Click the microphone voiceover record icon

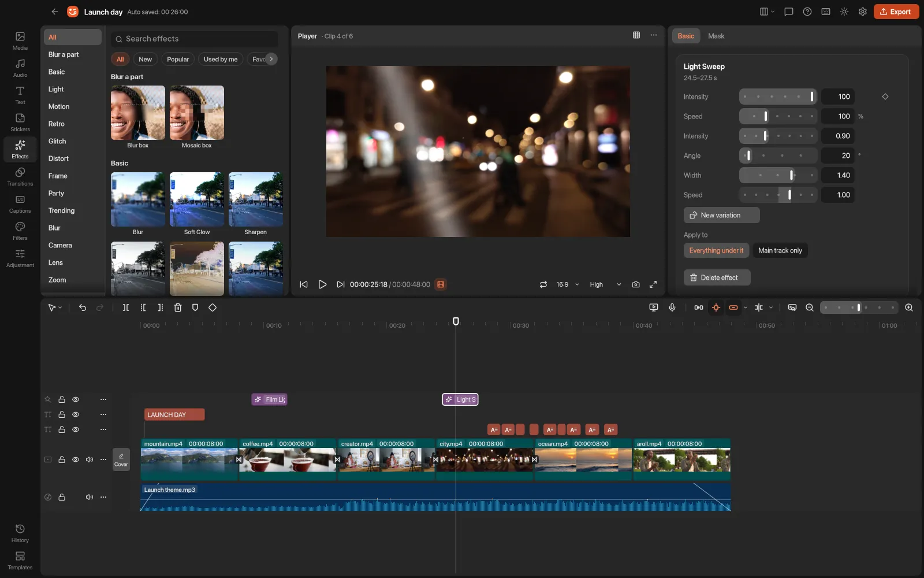[x=672, y=307]
